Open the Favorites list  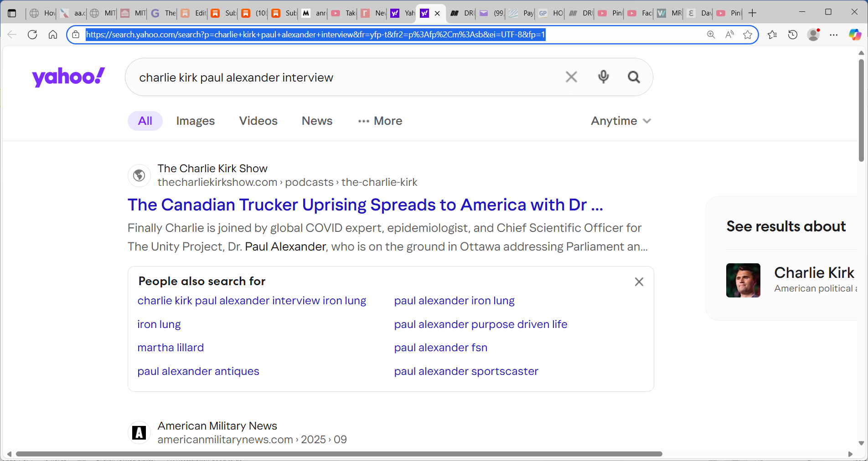[772, 35]
